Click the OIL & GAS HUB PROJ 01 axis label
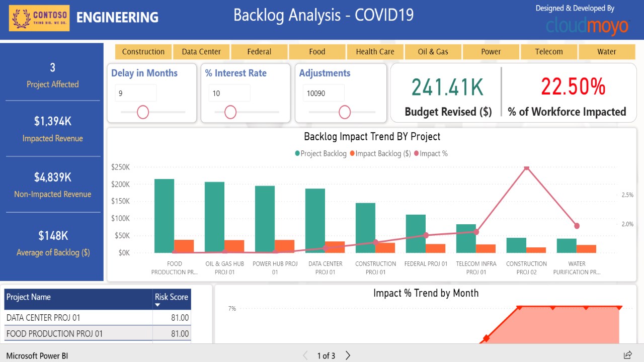The height and width of the screenshot is (362, 644). 224,268
